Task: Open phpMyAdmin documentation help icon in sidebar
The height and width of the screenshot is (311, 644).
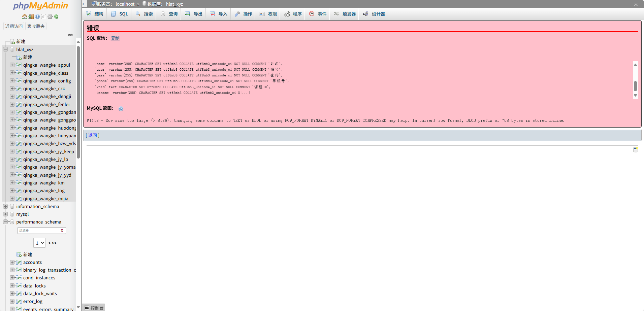Action: click(x=37, y=16)
